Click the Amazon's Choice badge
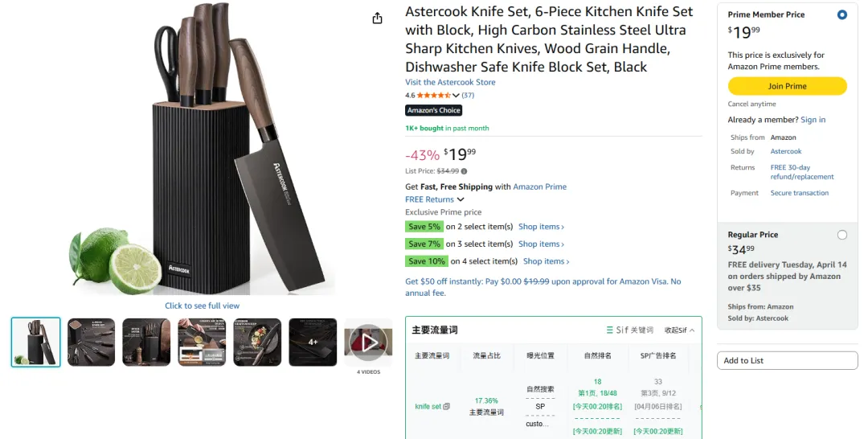868x439 pixels. [x=433, y=110]
